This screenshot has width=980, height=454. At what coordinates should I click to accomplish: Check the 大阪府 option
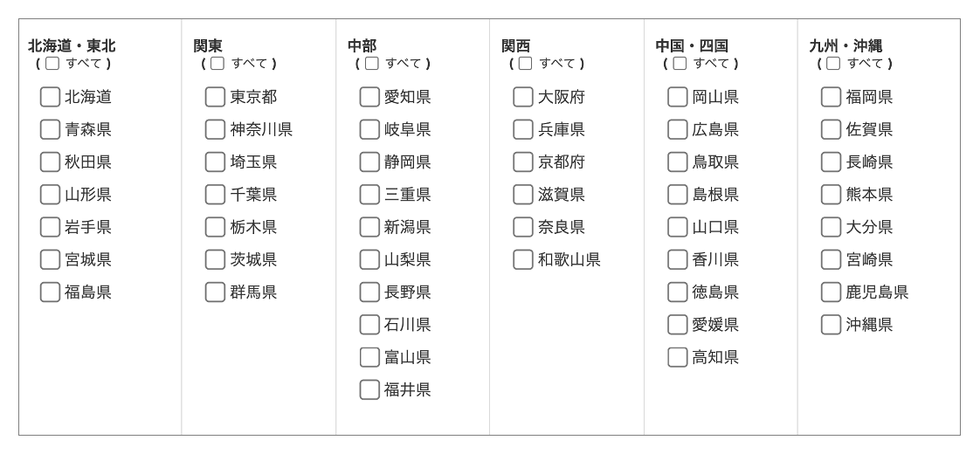coord(523,97)
